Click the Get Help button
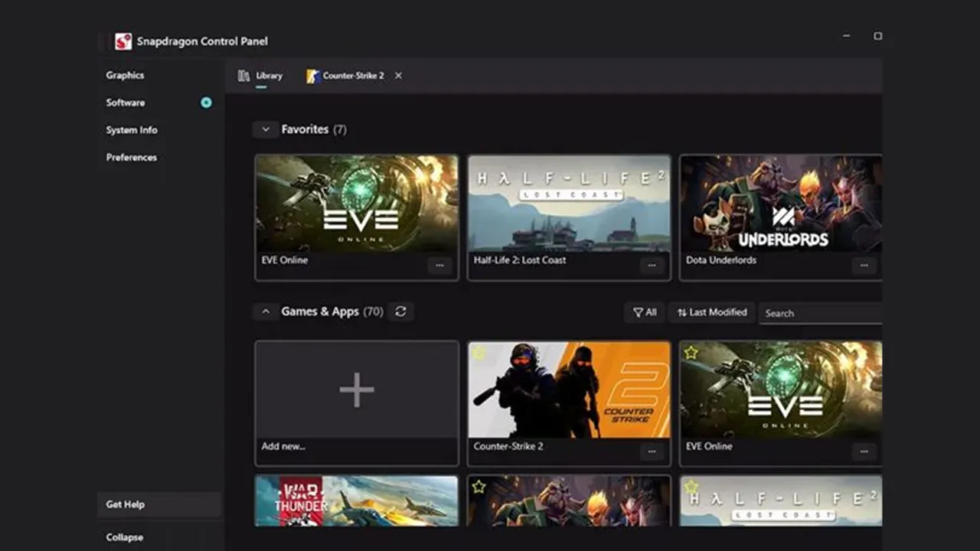Screen dimensions: 980x551 coord(159,504)
